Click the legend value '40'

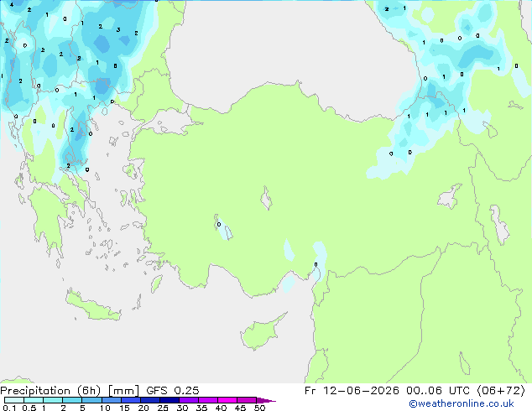point(222,408)
